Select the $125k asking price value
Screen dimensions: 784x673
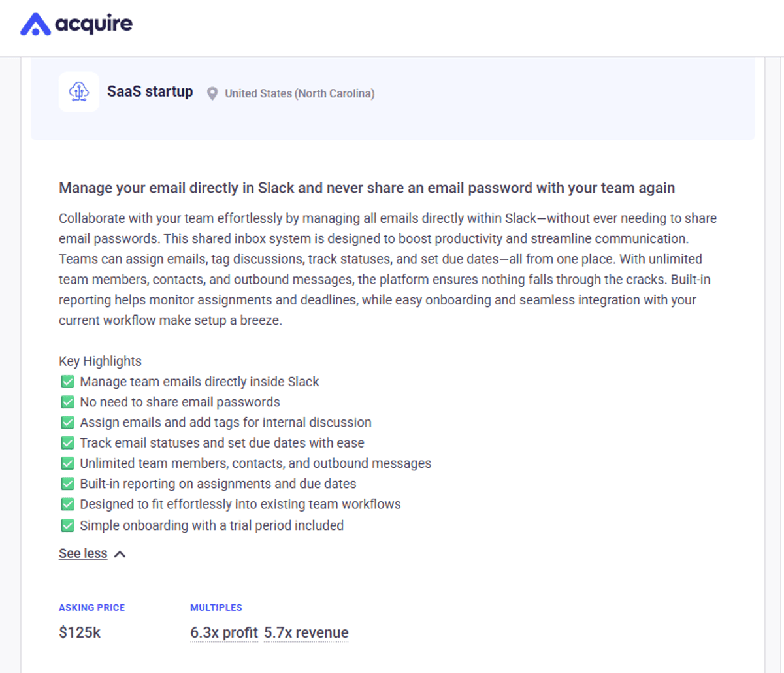pos(80,632)
